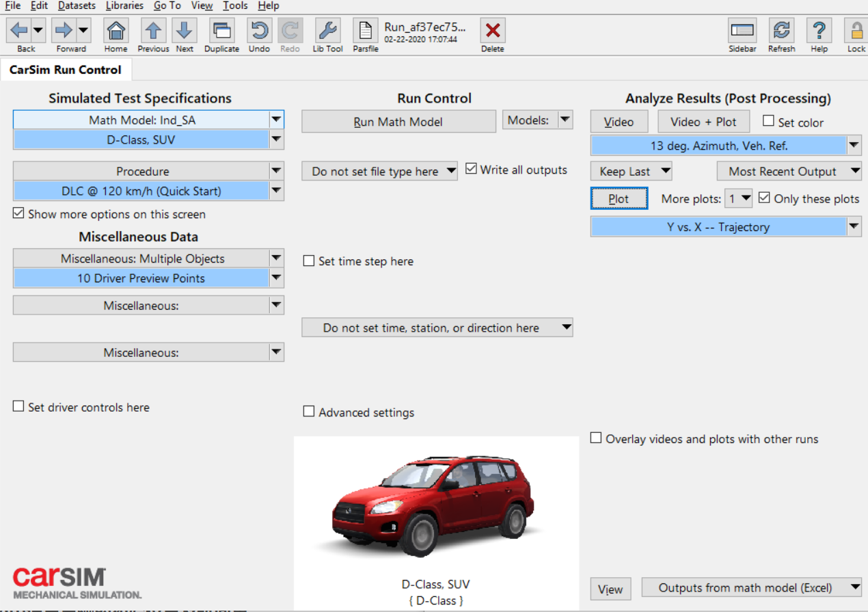Open the File menu
Viewport: 868px width, 612px height.
tap(12, 5)
